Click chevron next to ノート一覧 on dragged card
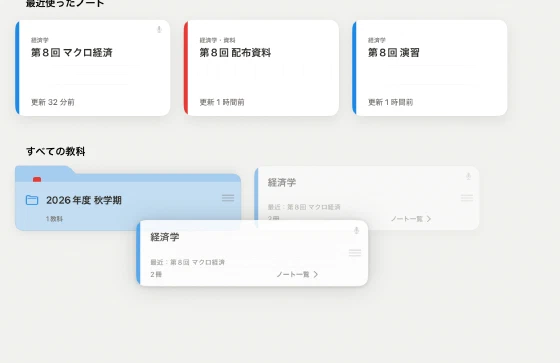The height and width of the screenshot is (363, 560). click(x=316, y=274)
